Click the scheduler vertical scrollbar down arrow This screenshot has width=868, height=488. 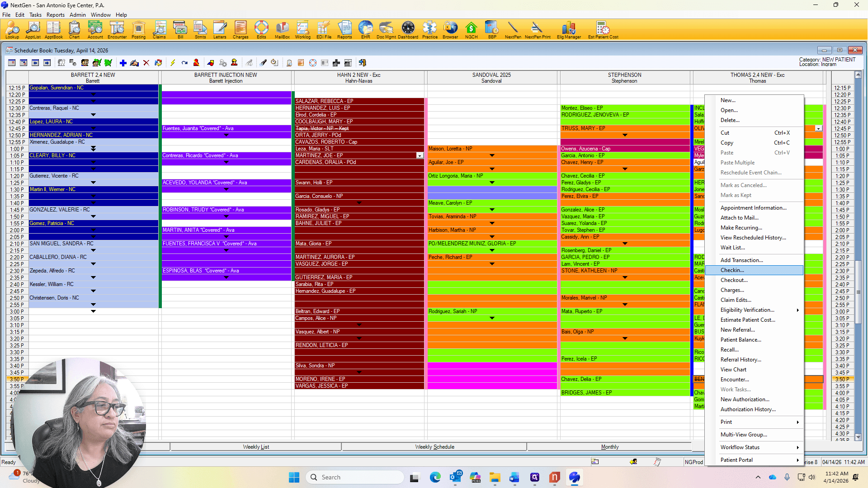coord(858,437)
